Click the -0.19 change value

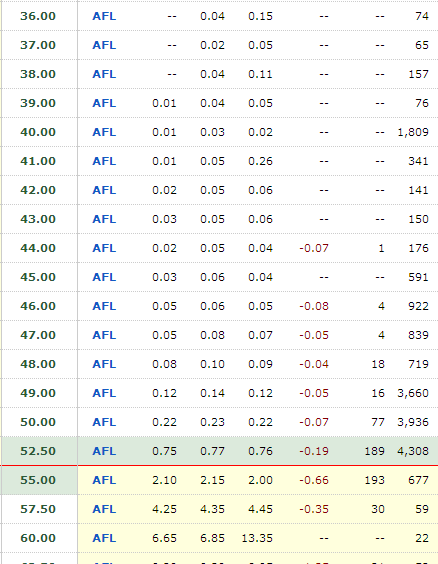(x=314, y=451)
